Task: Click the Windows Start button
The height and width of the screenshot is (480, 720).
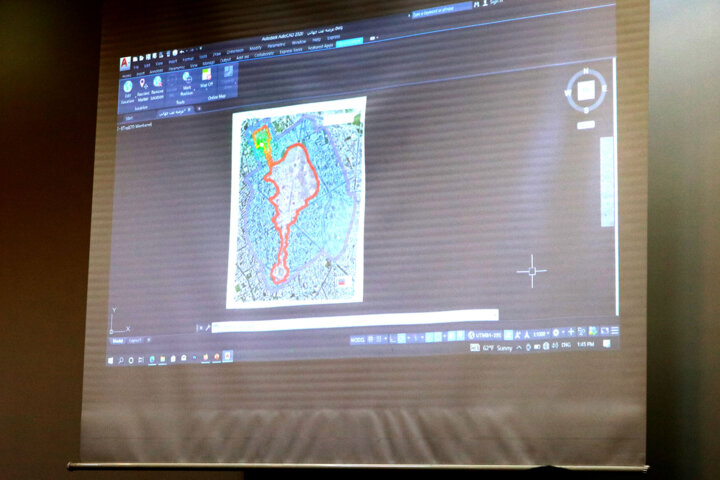Action: [110, 359]
